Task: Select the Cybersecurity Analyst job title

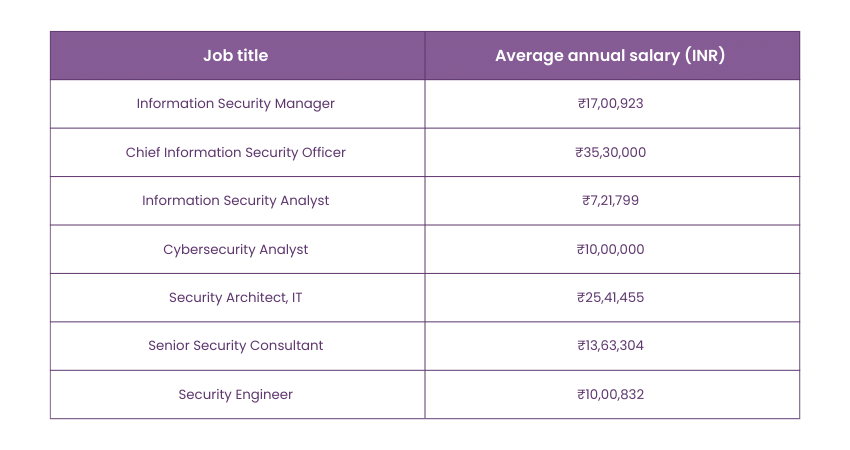Action: (236, 249)
